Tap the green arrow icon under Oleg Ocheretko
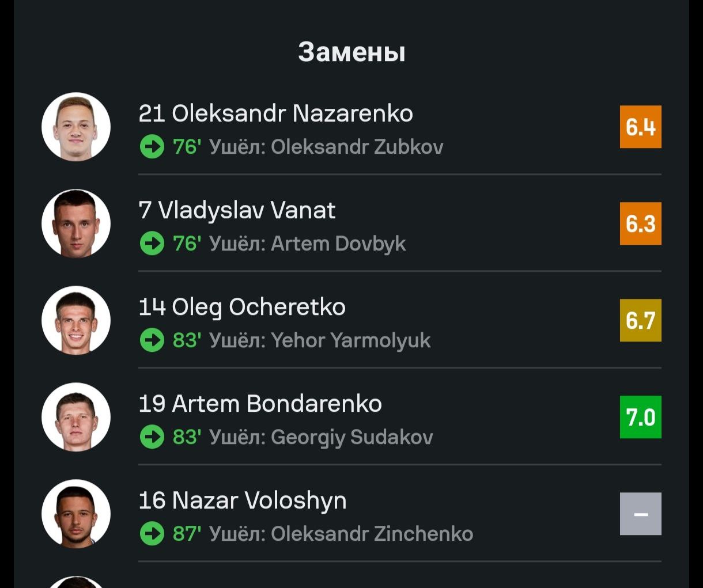703x588 pixels. click(152, 340)
